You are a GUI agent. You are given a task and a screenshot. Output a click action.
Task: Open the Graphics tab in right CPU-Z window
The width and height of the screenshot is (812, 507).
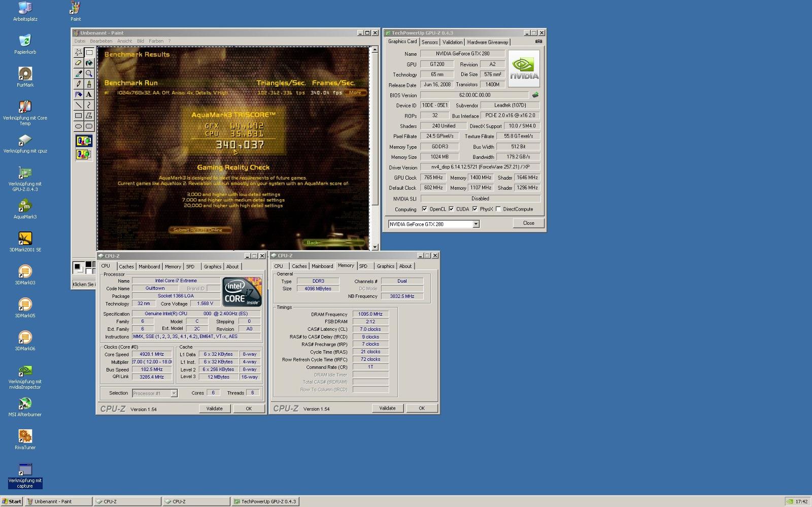click(385, 266)
